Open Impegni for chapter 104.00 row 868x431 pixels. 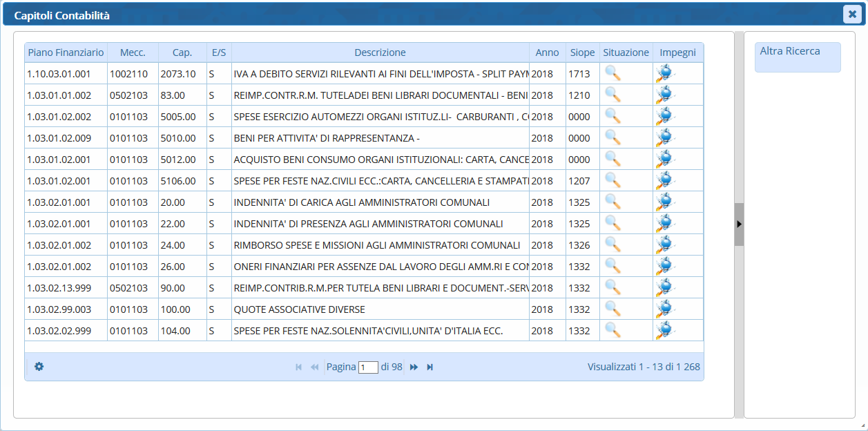[664, 330]
